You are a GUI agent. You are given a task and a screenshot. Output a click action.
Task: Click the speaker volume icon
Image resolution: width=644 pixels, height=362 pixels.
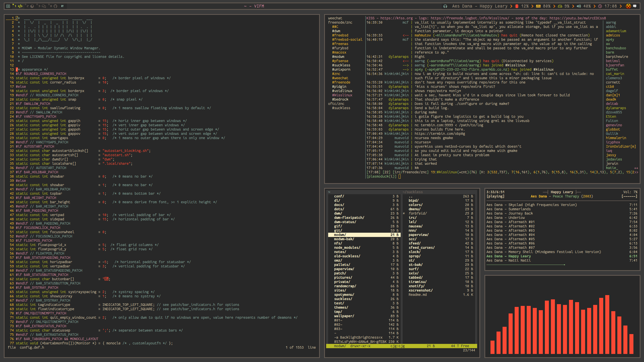[579, 6]
